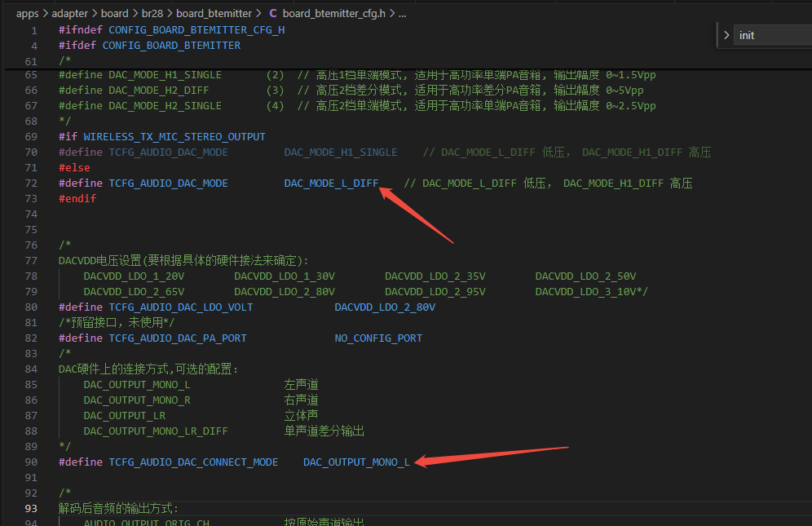Click DACVDD_LDO_1_20V in the comment

tap(135, 276)
